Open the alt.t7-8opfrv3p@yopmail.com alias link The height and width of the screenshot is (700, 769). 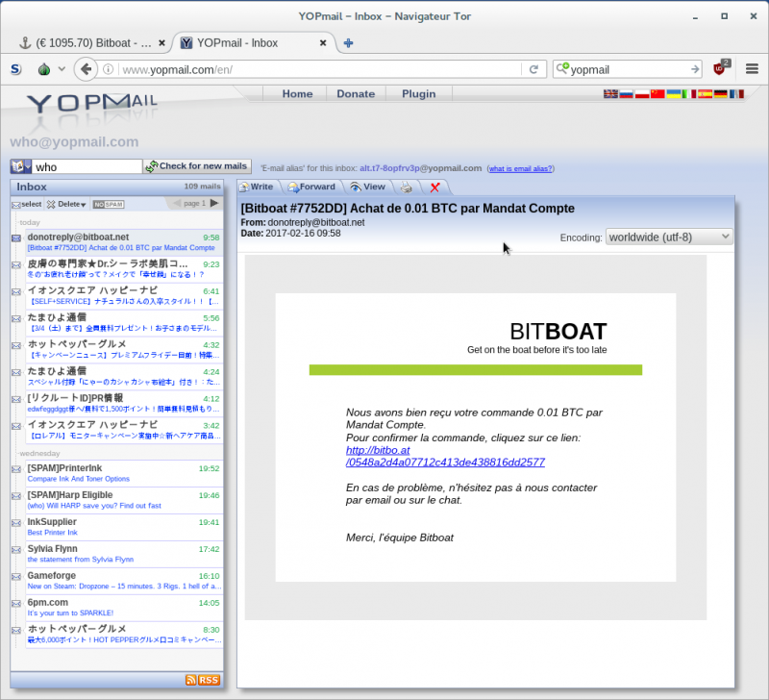(x=420, y=168)
